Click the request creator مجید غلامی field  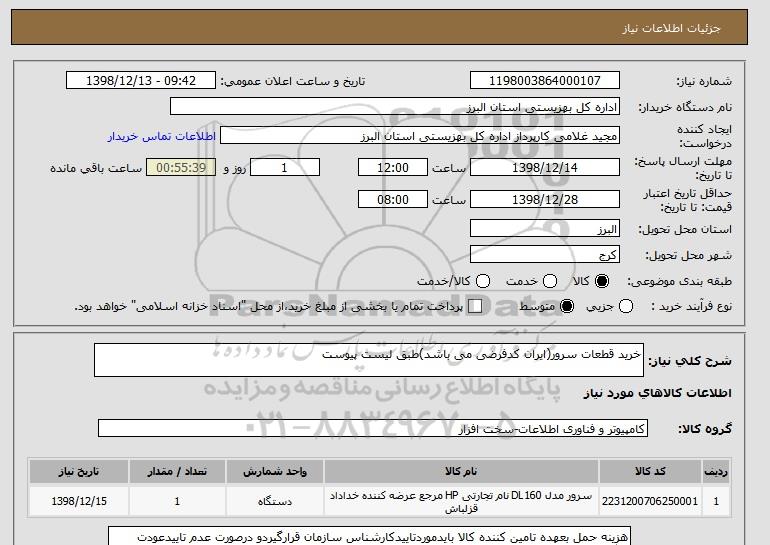[420, 136]
